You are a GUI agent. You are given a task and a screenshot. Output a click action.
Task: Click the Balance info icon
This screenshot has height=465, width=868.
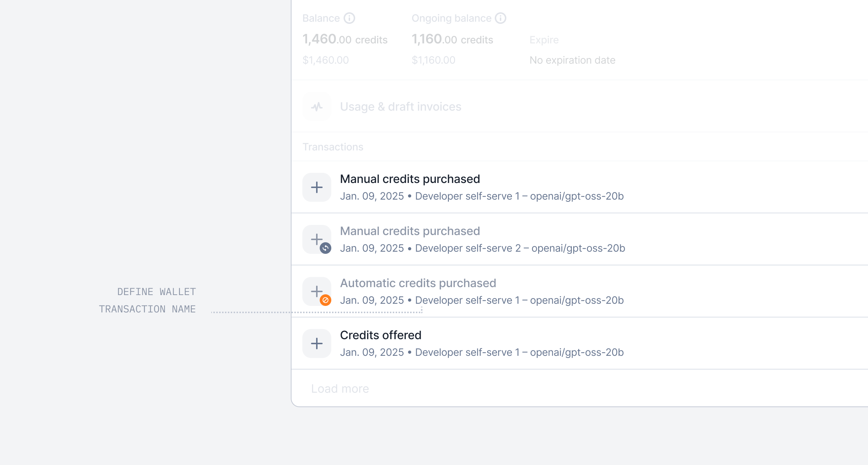click(349, 18)
